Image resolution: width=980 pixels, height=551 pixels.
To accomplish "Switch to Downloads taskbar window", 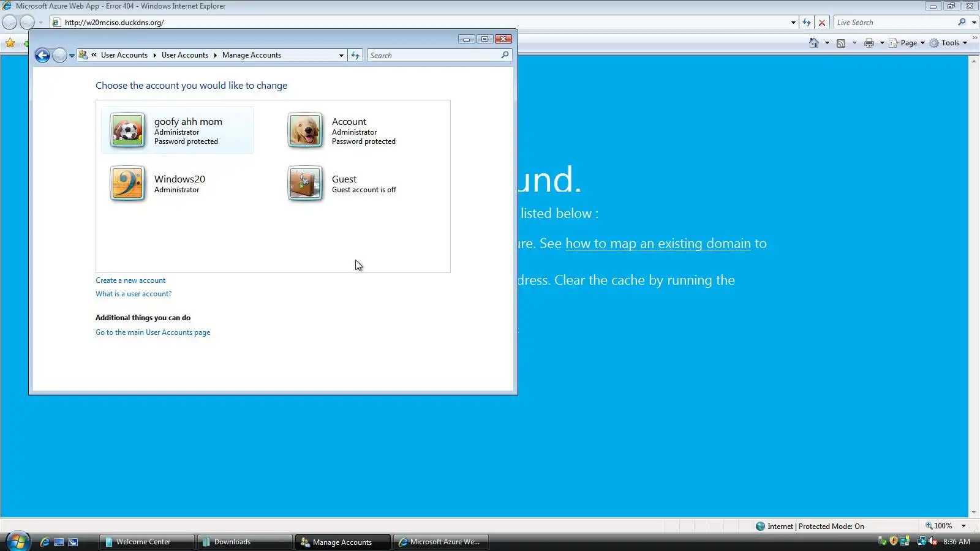I will pyautogui.click(x=244, y=542).
